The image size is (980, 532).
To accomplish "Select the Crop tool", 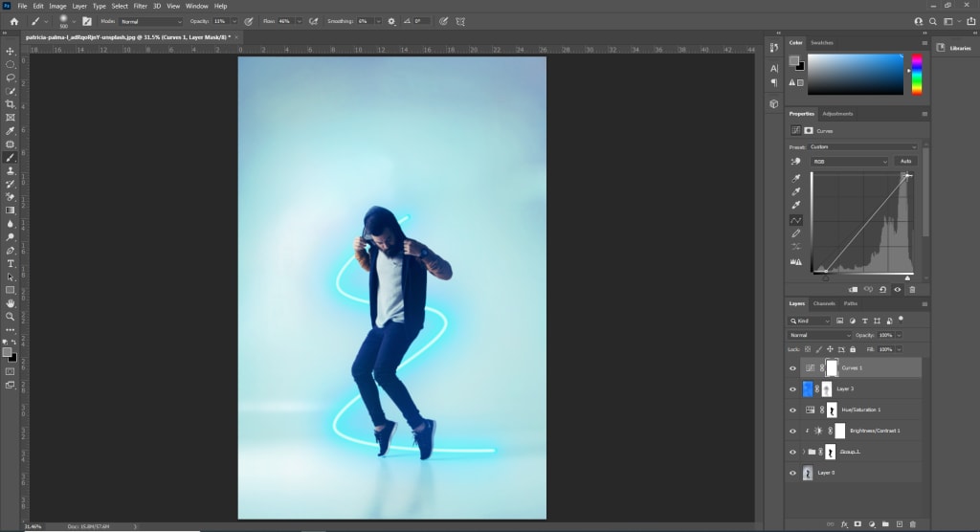I will click(10, 103).
